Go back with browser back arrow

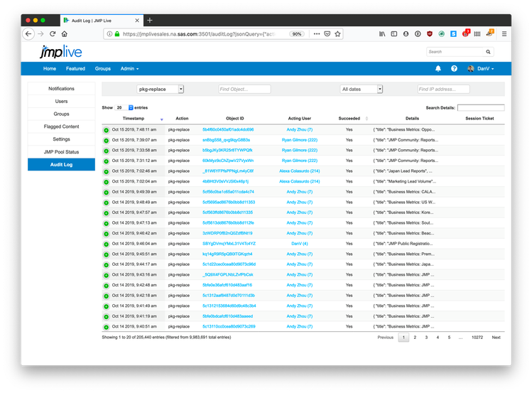[x=28, y=34]
